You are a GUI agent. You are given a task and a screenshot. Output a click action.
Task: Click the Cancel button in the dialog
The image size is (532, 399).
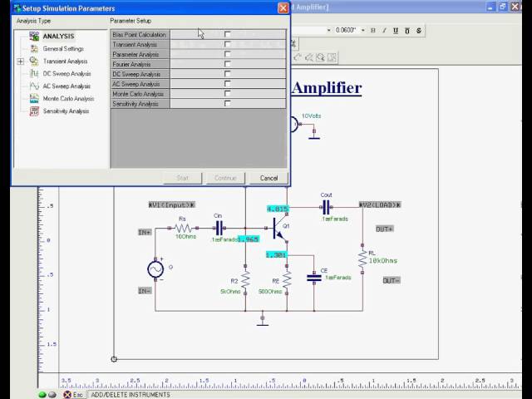268,178
